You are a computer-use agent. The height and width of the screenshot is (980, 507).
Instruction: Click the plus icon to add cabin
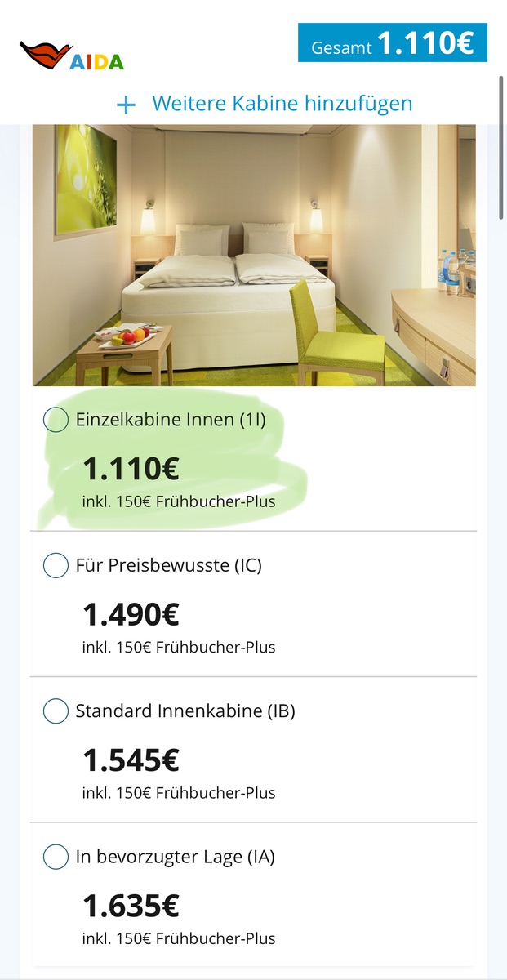(126, 105)
